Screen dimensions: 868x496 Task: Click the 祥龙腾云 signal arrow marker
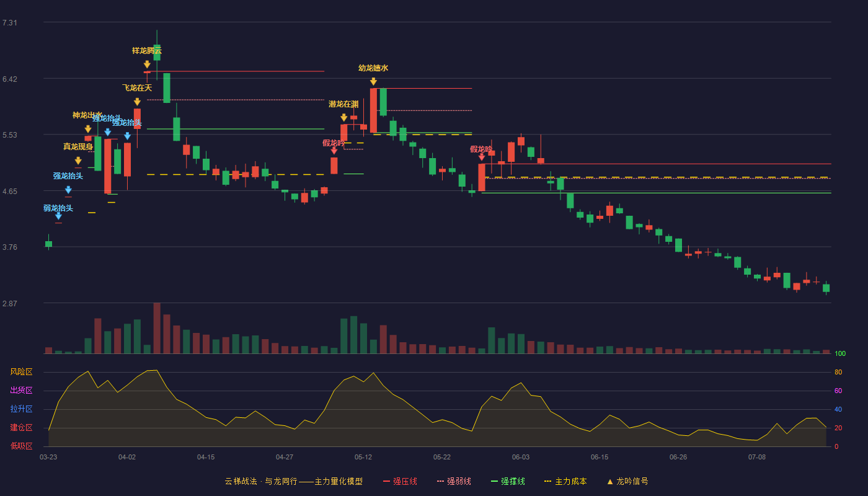(x=147, y=64)
